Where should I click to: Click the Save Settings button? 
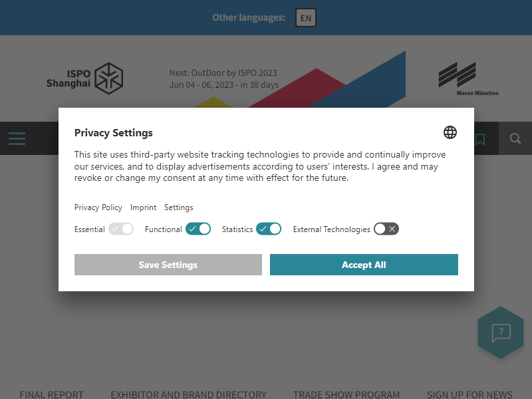click(168, 265)
